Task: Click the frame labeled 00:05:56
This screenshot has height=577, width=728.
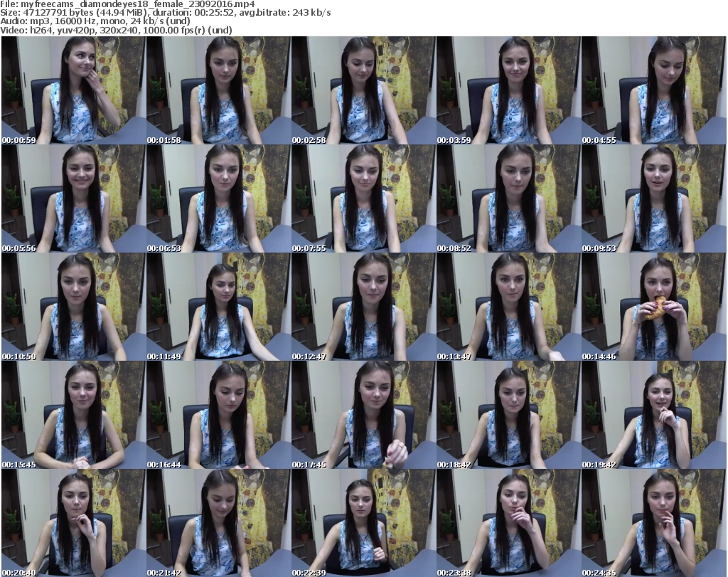Action: (73, 198)
